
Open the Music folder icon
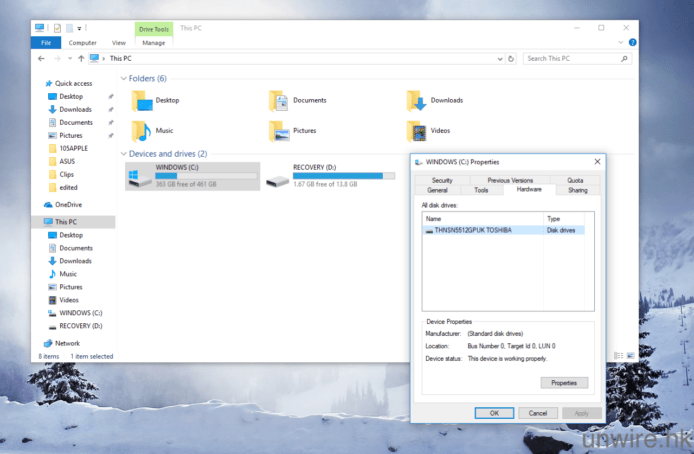click(141, 131)
